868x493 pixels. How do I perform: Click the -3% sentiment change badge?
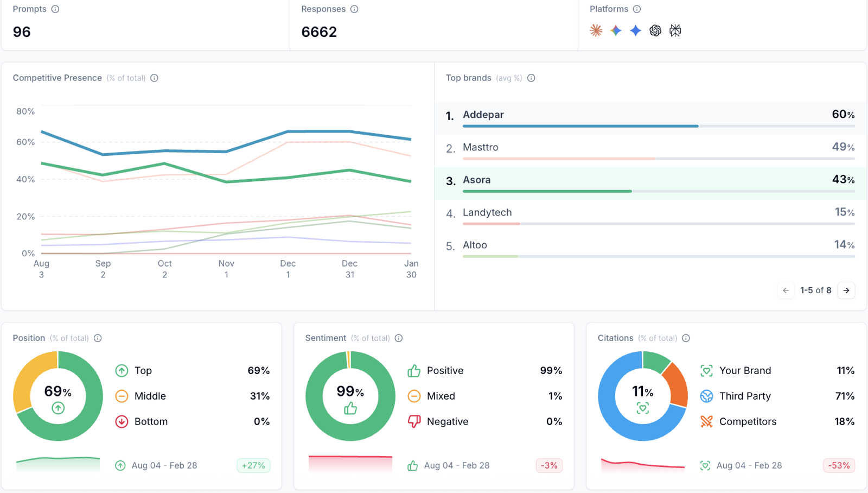pyautogui.click(x=549, y=466)
